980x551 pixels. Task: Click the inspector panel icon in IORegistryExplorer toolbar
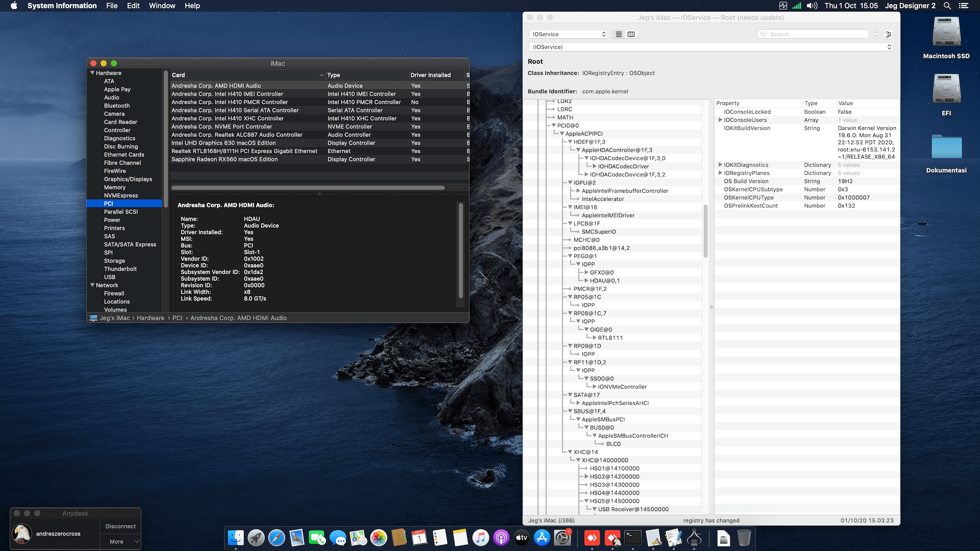click(888, 34)
